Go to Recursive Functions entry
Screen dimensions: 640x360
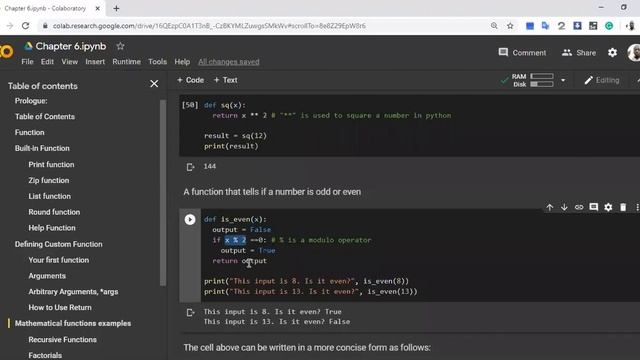pyautogui.click(x=62, y=340)
